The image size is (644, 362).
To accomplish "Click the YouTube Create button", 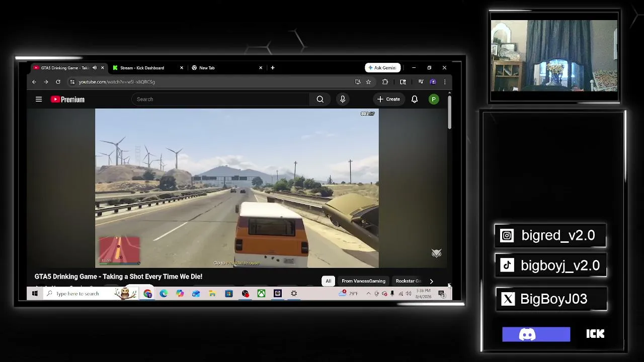I will (388, 99).
